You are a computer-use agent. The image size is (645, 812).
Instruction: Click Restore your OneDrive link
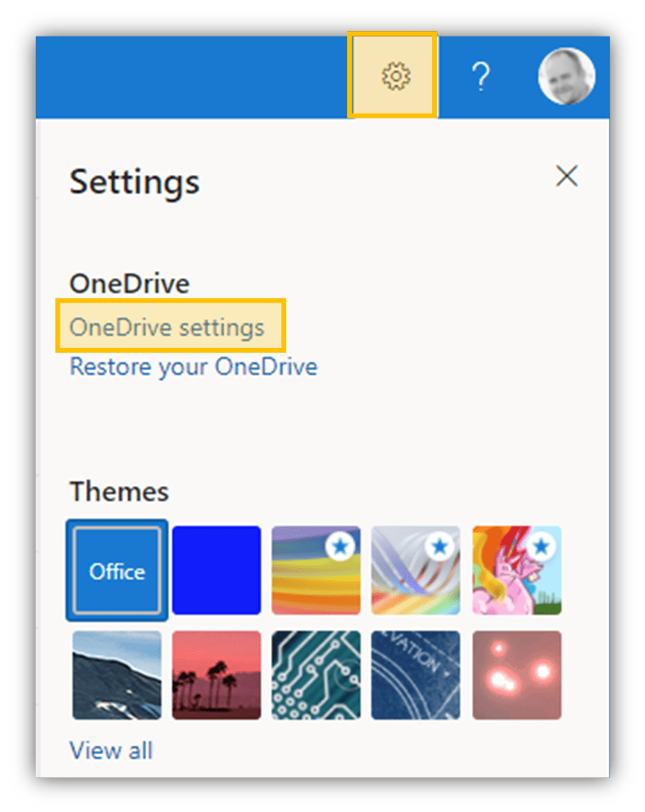194,366
